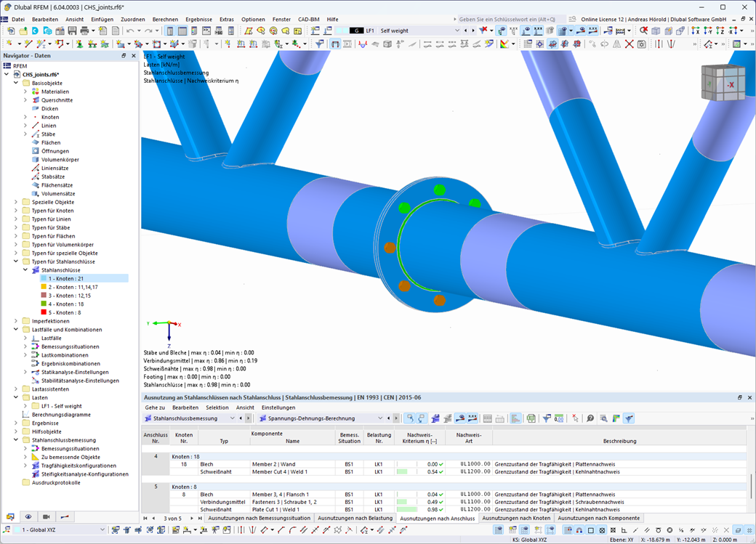Click the Online License account text
Screen dimensions: 756x544
point(654,20)
